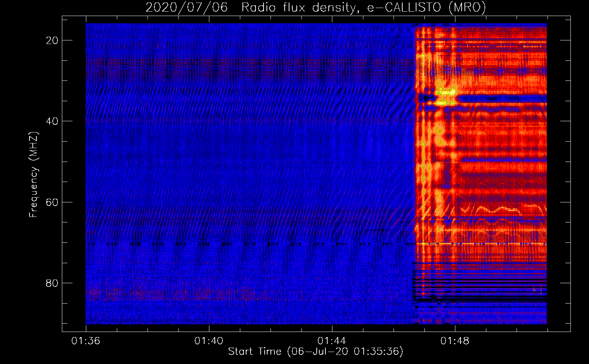Click the '60' frequency tick label
The image size is (589, 364).
click(52, 202)
